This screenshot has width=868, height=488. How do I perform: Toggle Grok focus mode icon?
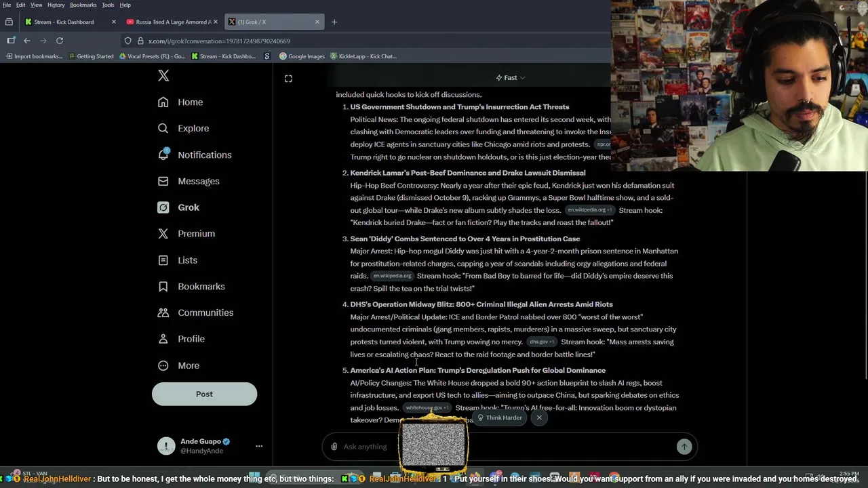(288, 79)
